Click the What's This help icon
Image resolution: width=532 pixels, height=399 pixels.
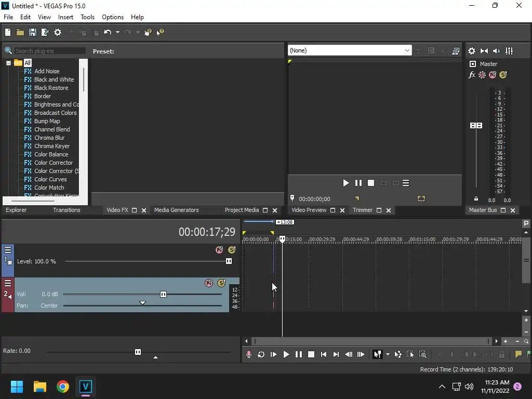[161, 32]
